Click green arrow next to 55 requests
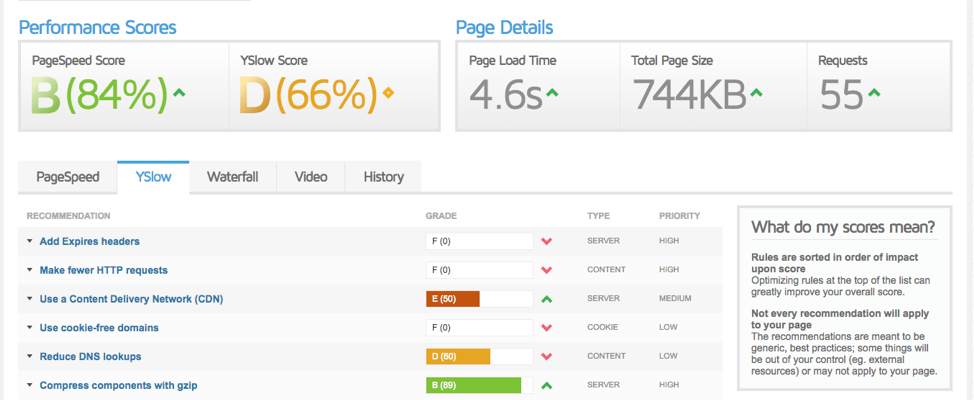This screenshot has height=400, width=974. [x=874, y=93]
